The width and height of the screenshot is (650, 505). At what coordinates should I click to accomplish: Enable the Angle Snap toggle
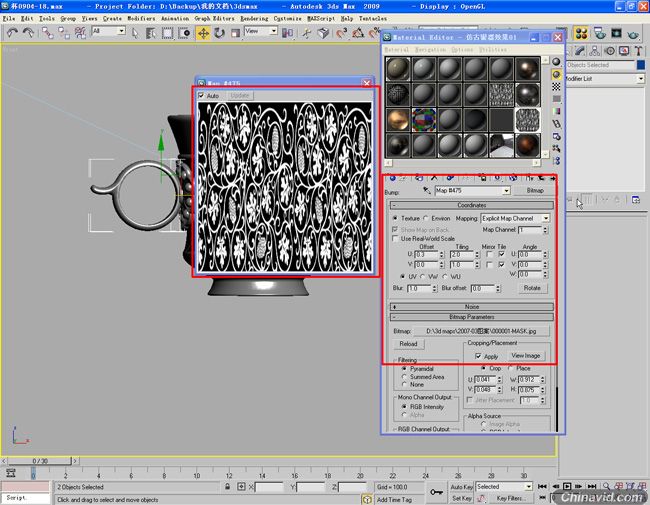(x=358, y=33)
